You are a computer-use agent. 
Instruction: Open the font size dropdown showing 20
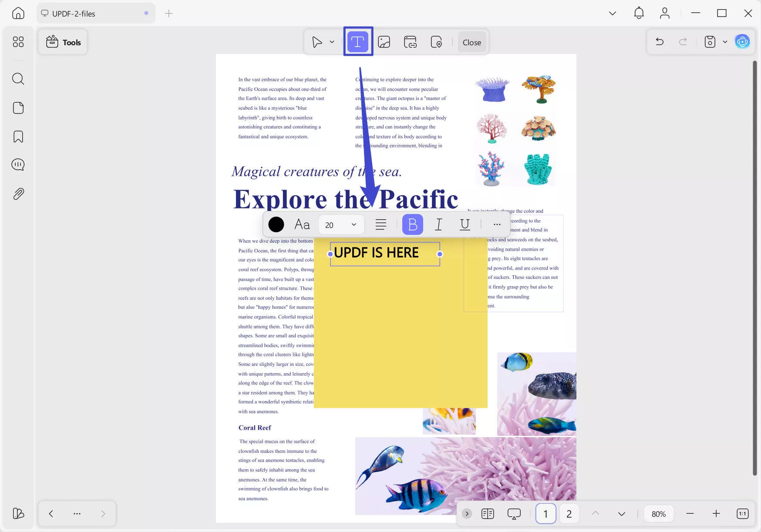coord(341,224)
